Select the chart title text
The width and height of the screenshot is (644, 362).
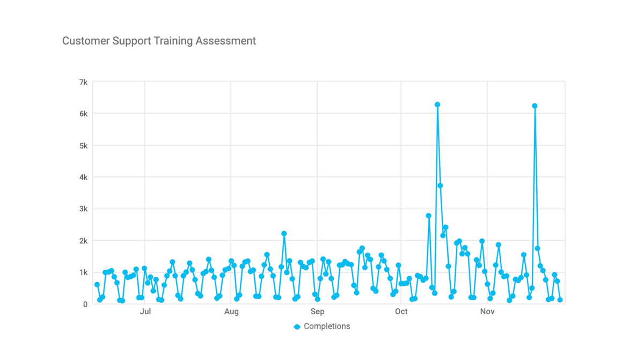[159, 41]
